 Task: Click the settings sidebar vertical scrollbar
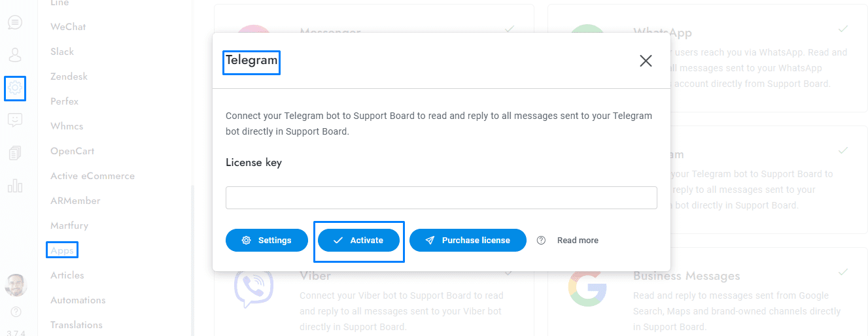192,260
